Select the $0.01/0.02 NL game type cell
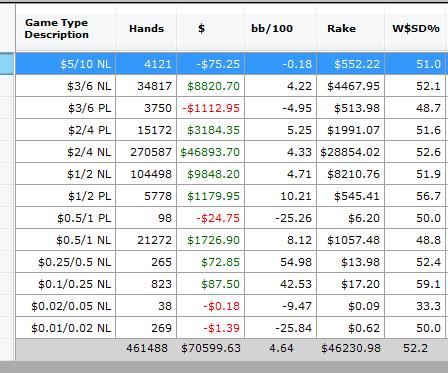 (x=66, y=328)
